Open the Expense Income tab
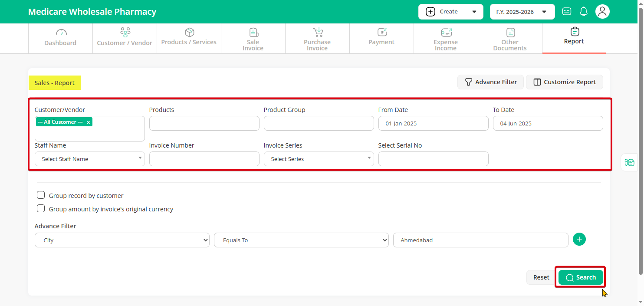The width and height of the screenshot is (644, 306). tap(446, 38)
